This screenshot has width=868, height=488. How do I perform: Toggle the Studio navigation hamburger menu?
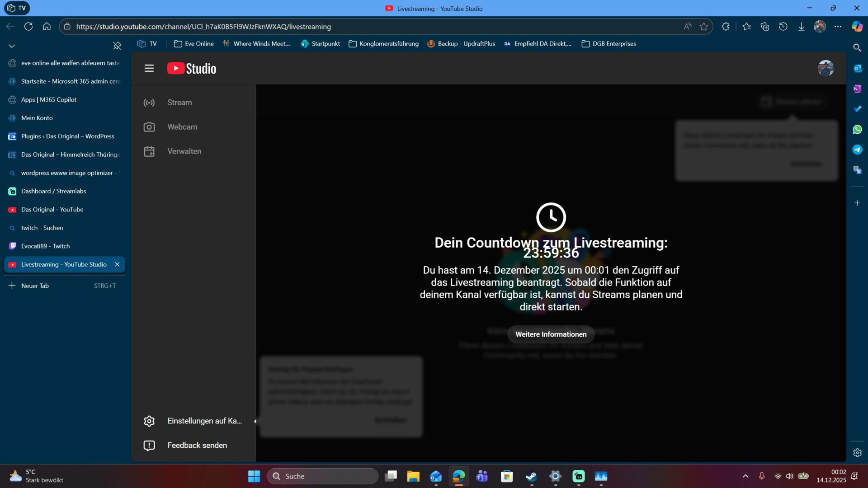(149, 68)
